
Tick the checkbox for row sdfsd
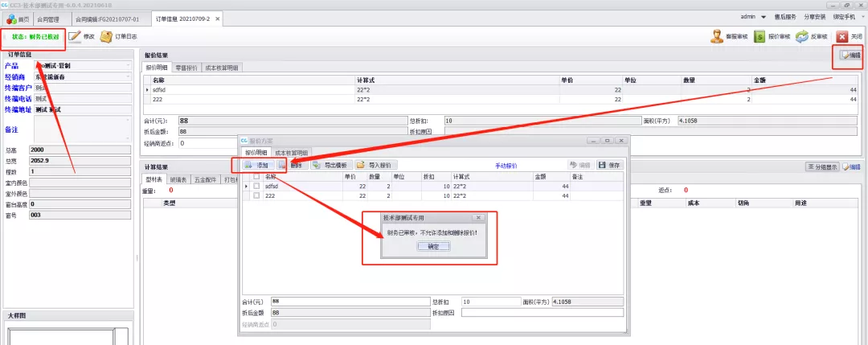[256, 186]
